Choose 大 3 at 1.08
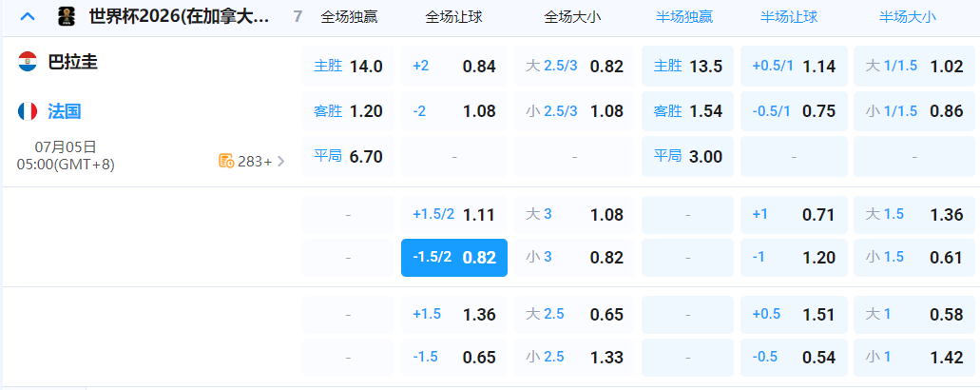Screen dimensions: 980x390 click(574, 215)
